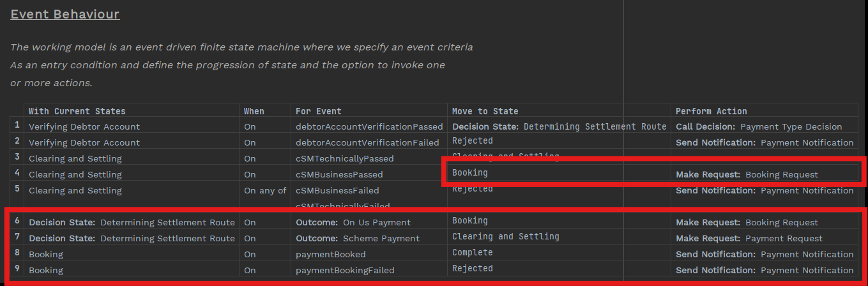Select the cSMBusinessPassed event cell
Screen dimensions: 868x286
pos(339,174)
